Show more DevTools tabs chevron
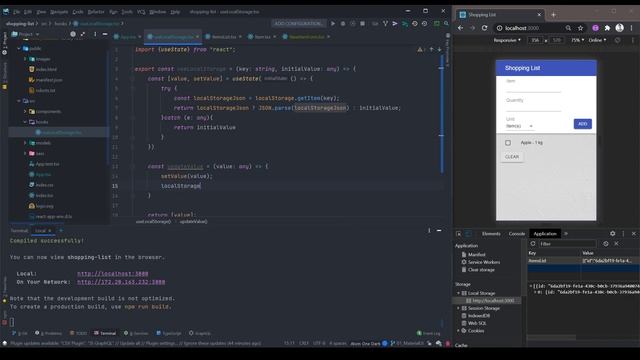 tap(566, 233)
